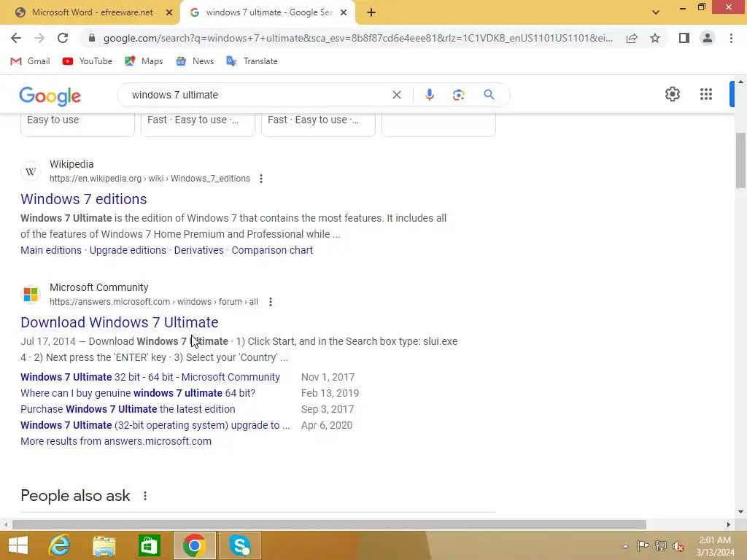This screenshot has height=560, width=747.
Task: Reload the current page
Action: 63,38
